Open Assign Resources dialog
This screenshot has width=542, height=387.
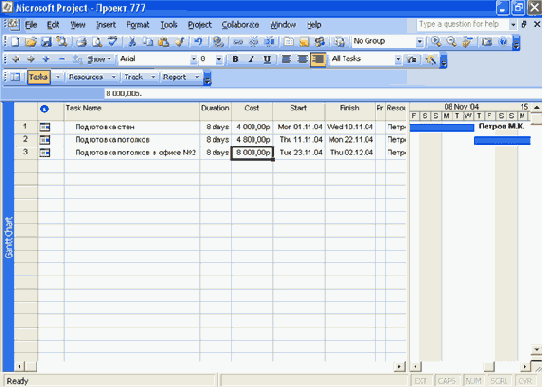click(320, 42)
